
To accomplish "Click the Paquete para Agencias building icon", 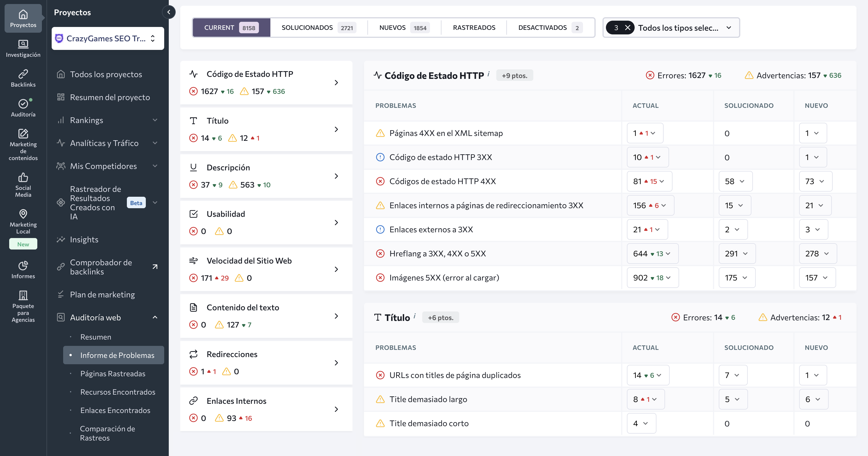I will [x=23, y=295].
